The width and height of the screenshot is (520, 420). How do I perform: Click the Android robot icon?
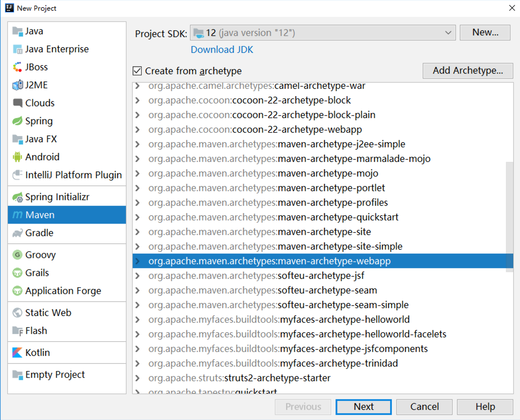[17, 157]
